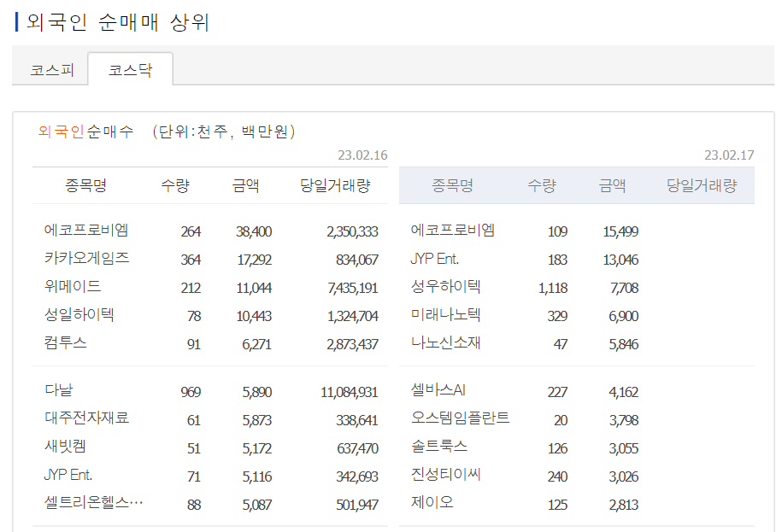Switch to the 코스피 tab

52,70
